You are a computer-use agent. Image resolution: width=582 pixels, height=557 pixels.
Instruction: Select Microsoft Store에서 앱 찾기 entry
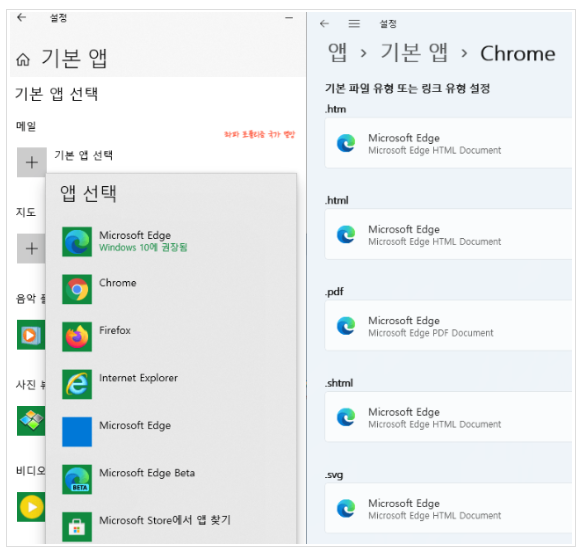(x=165, y=520)
